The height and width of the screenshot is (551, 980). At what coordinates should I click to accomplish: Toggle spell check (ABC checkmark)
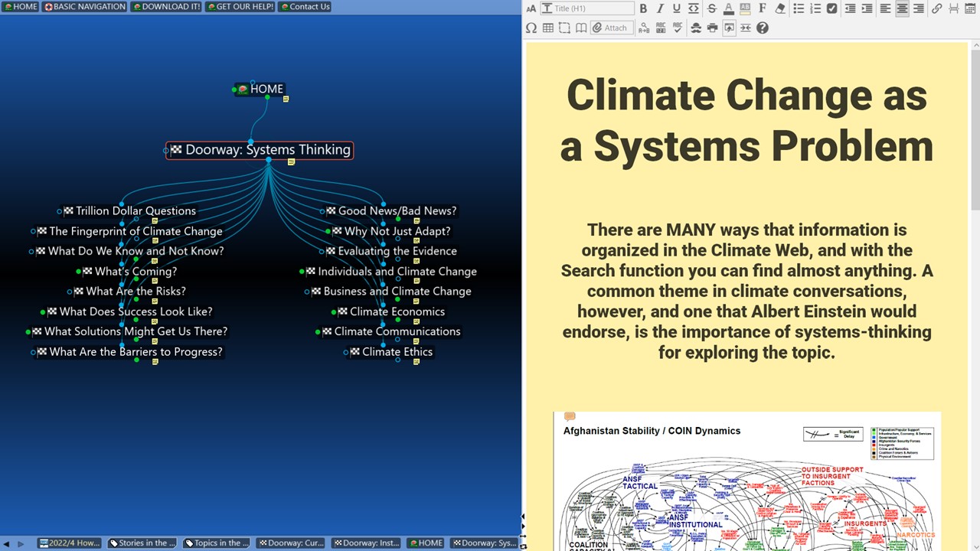[x=678, y=28]
